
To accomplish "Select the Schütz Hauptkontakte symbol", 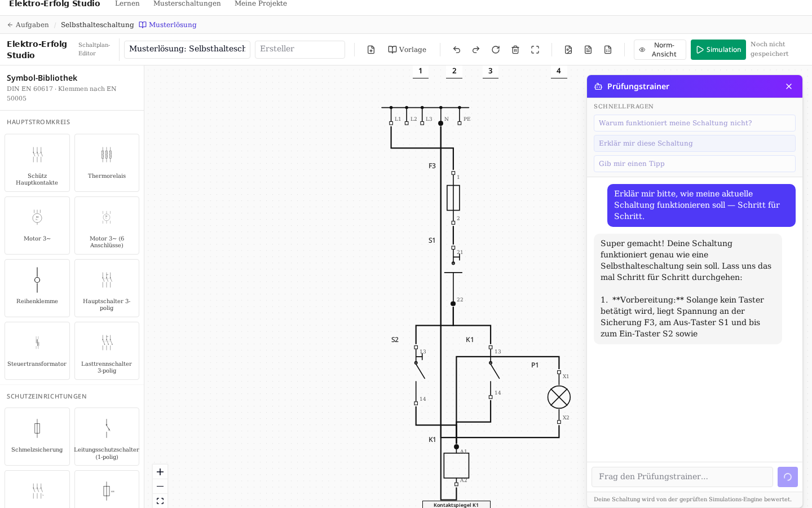I will point(37,163).
